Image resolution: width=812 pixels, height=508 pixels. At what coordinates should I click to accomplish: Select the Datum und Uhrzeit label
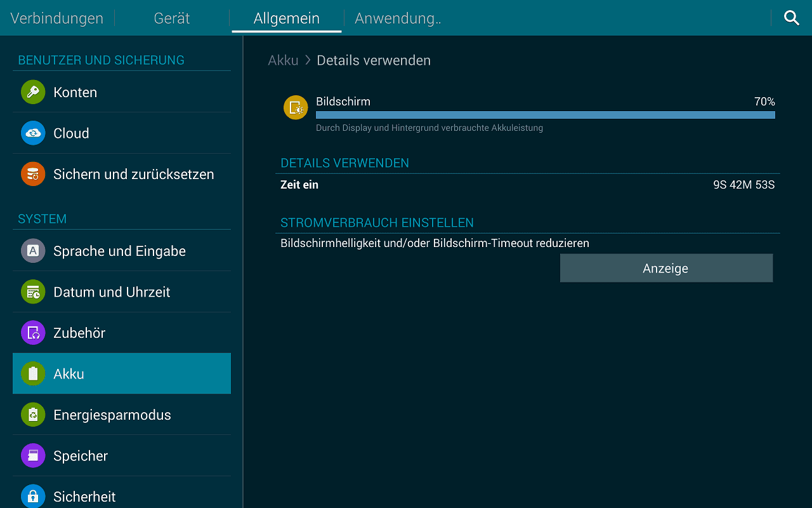[112, 292]
